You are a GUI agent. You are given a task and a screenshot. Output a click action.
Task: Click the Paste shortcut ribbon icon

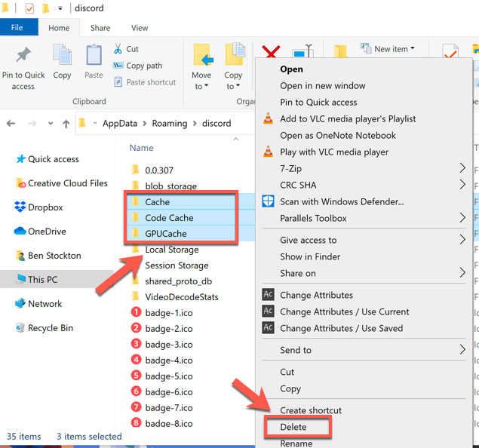point(118,82)
